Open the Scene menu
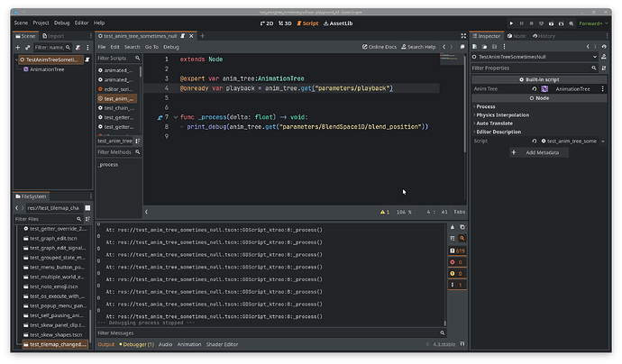Screen dimensions: 622x364 point(21,23)
